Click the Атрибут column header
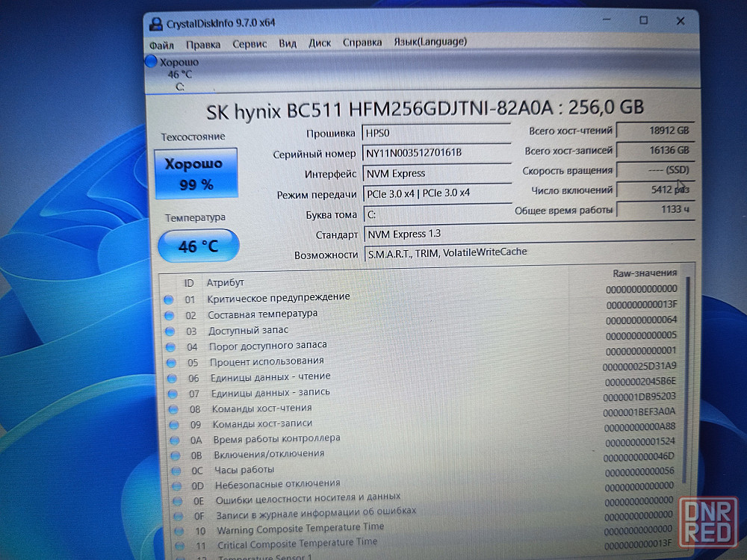This screenshot has width=747, height=560. coord(225,282)
